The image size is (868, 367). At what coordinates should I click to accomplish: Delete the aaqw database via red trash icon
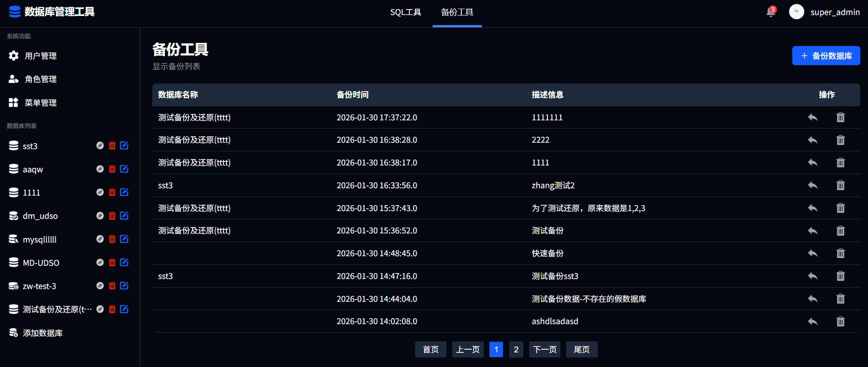112,169
